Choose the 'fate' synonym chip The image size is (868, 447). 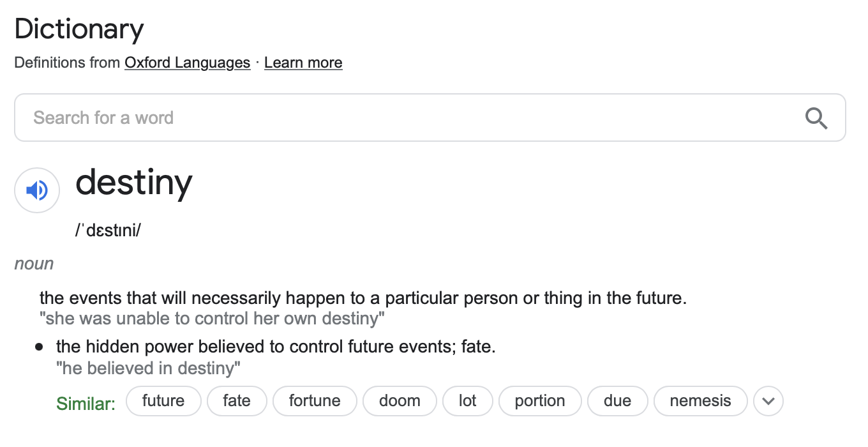(236, 401)
